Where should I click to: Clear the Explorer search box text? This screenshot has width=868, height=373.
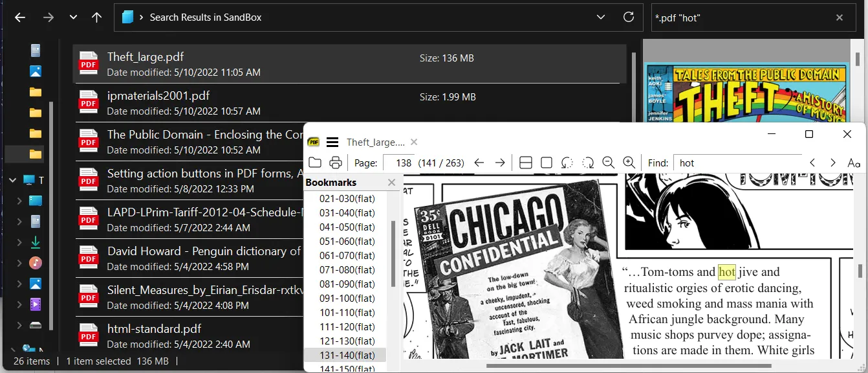840,18
